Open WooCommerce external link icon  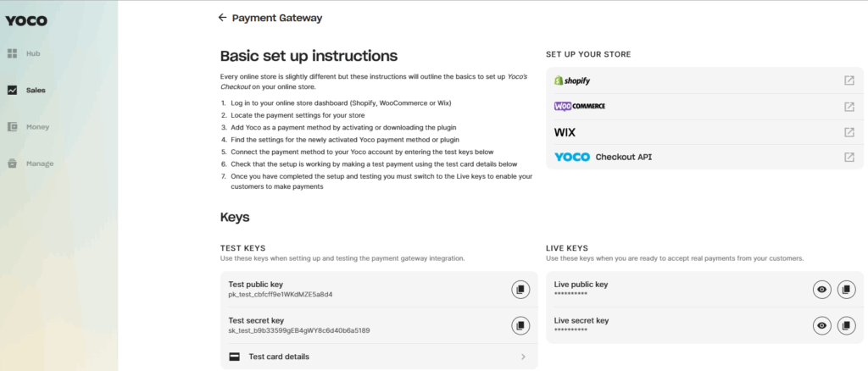[x=849, y=107]
